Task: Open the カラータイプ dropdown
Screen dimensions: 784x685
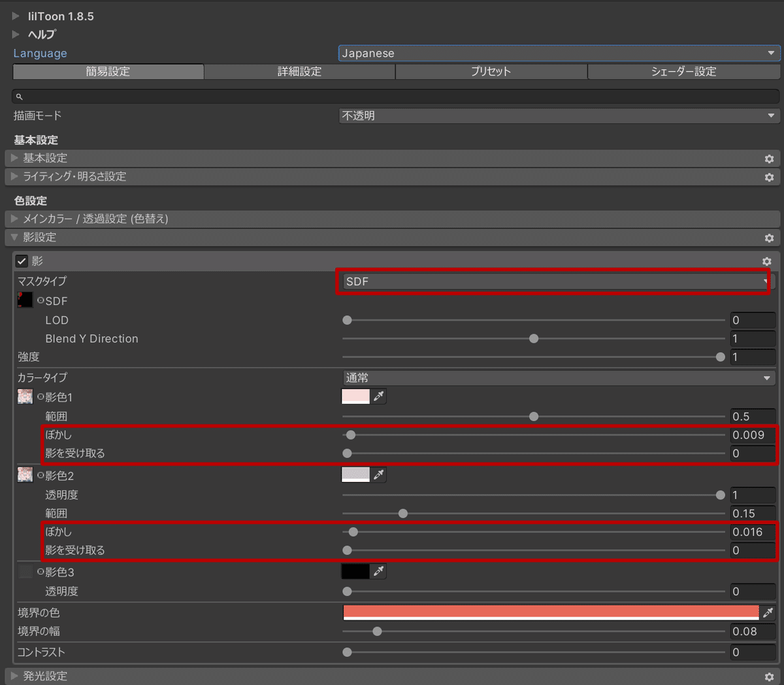Action: click(559, 377)
